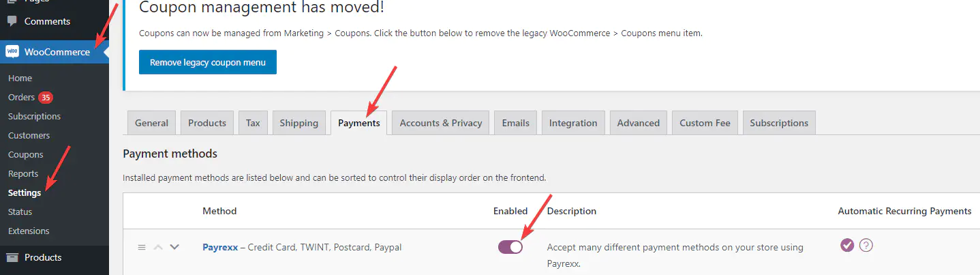The width and height of the screenshot is (980, 275).
Task: Click the recurring payments help question icon
Action: [866, 245]
